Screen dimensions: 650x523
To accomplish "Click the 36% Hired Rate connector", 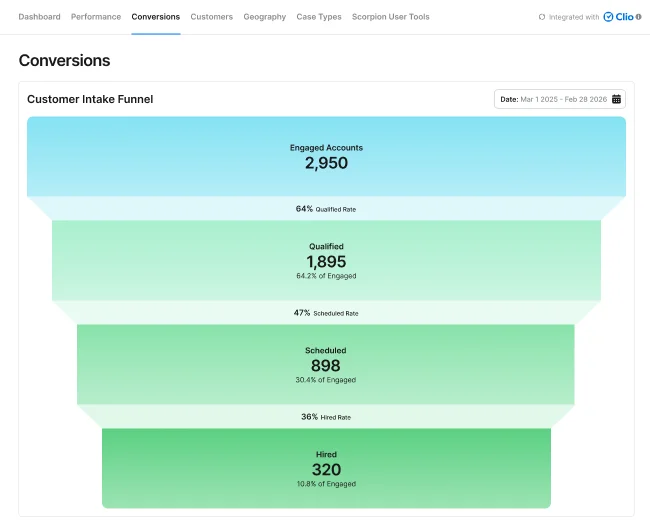I will (326, 417).
